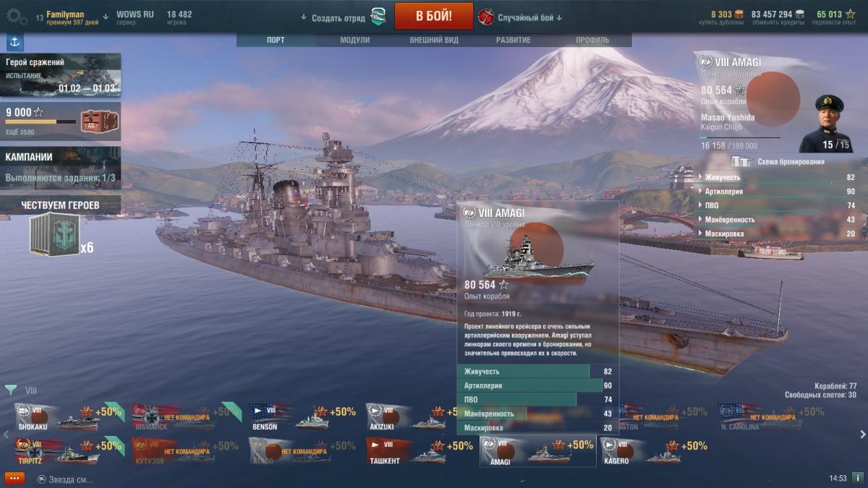The height and width of the screenshot is (488, 868).
Task: Start battle with В БОЙ! button
Action: click(x=434, y=16)
